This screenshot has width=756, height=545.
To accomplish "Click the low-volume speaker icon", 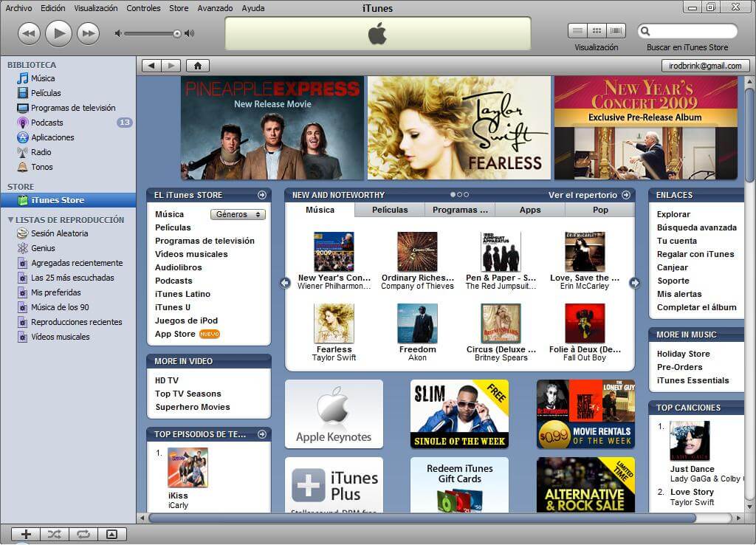I will tap(117, 33).
